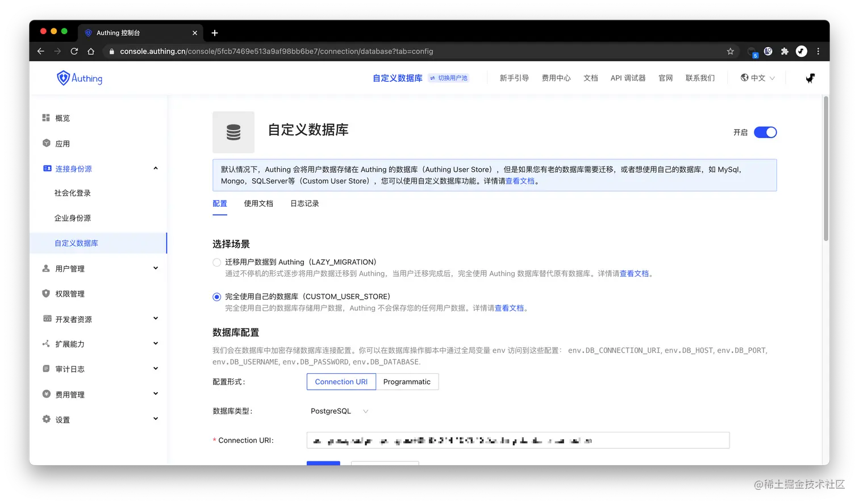Click 查看文档 link under CUSTOM_USER_STORE
Screen dimensions: 859x504
[509, 308]
